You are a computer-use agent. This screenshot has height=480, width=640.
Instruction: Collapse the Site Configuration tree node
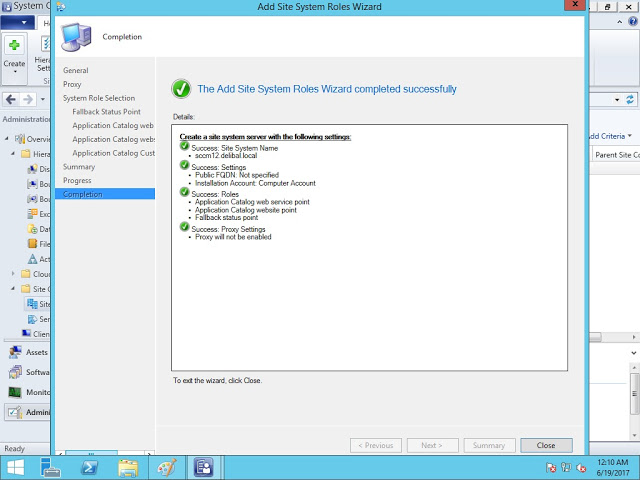13,289
